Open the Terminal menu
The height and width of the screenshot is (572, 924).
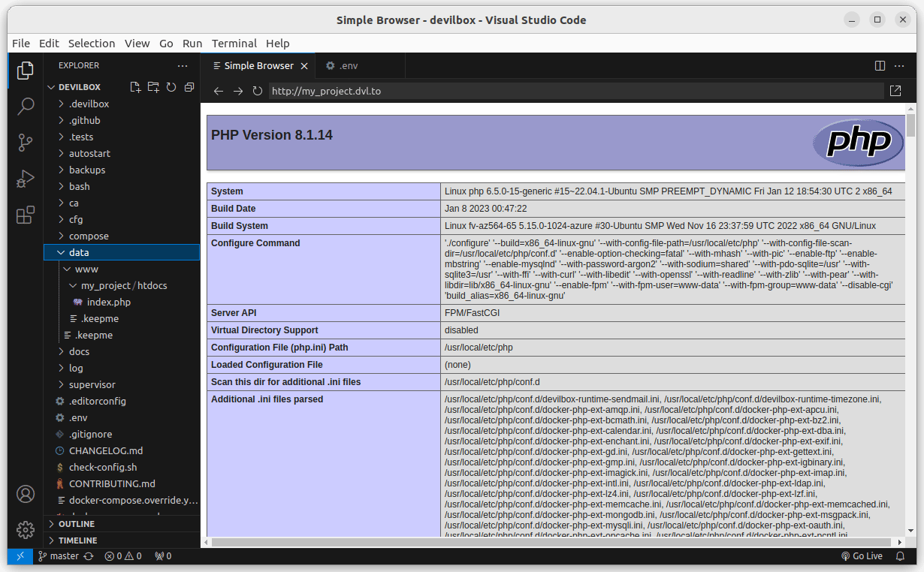(x=234, y=43)
